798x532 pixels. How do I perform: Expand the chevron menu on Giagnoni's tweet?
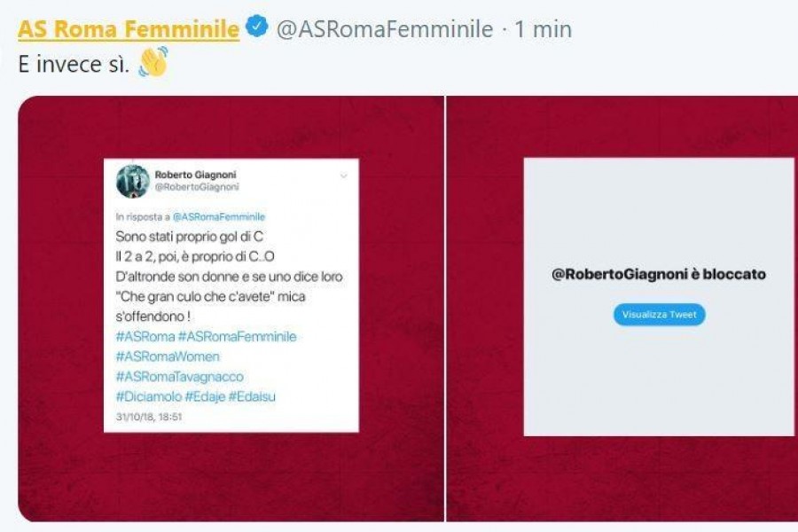(343, 176)
